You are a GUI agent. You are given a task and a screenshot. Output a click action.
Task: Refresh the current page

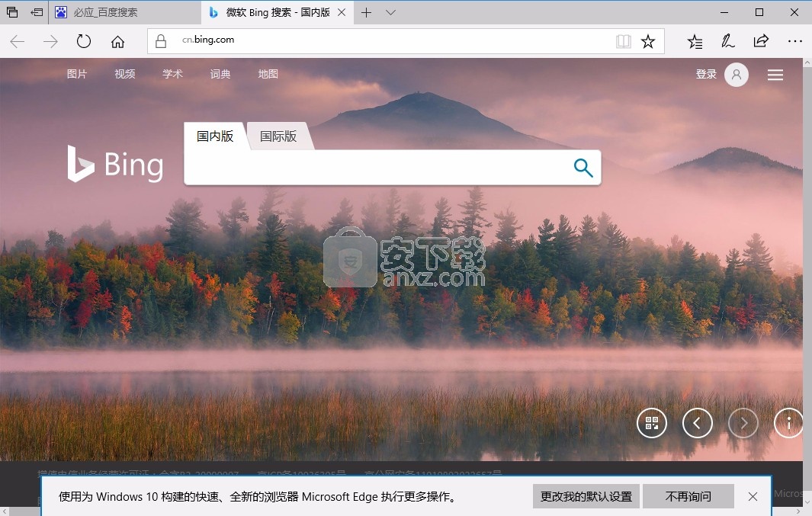click(83, 41)
